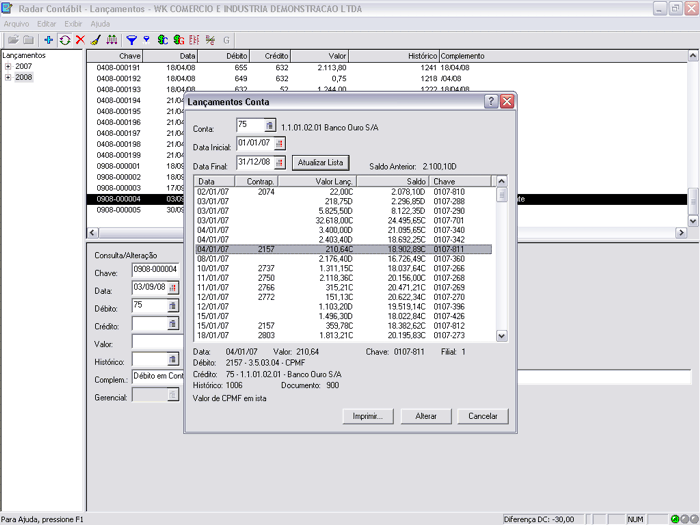
Task: Click the Saldo column header
Action: coord(417,181)
